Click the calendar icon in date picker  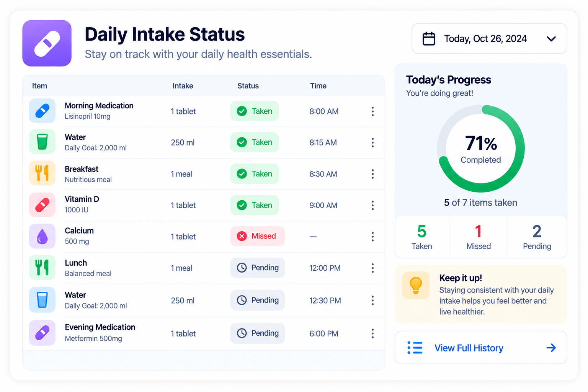429,39
